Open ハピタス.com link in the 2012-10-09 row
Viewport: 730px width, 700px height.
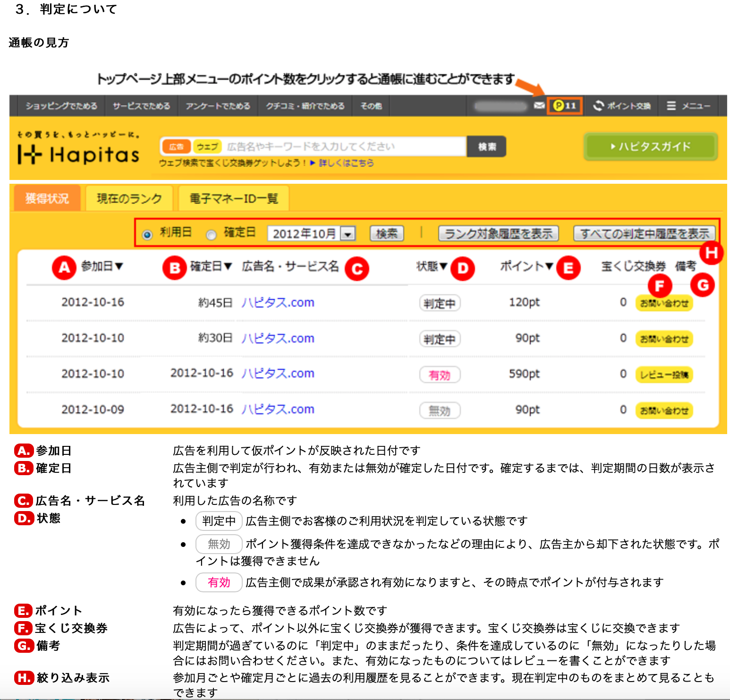click(278, 409)
